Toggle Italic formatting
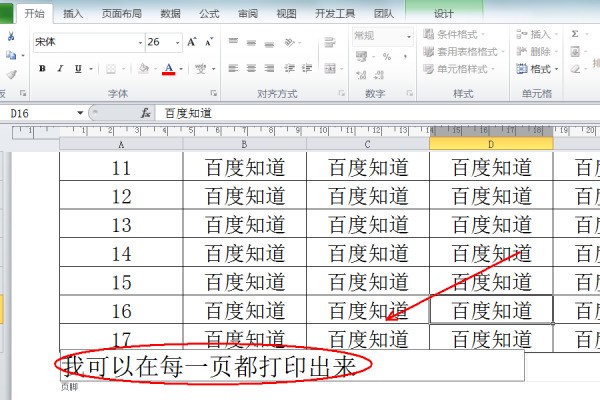 point(60,69)
